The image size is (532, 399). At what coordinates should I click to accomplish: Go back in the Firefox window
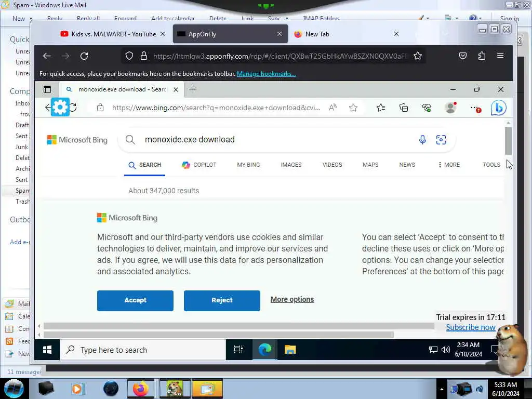pyautogui.click(x=47, y=56)
